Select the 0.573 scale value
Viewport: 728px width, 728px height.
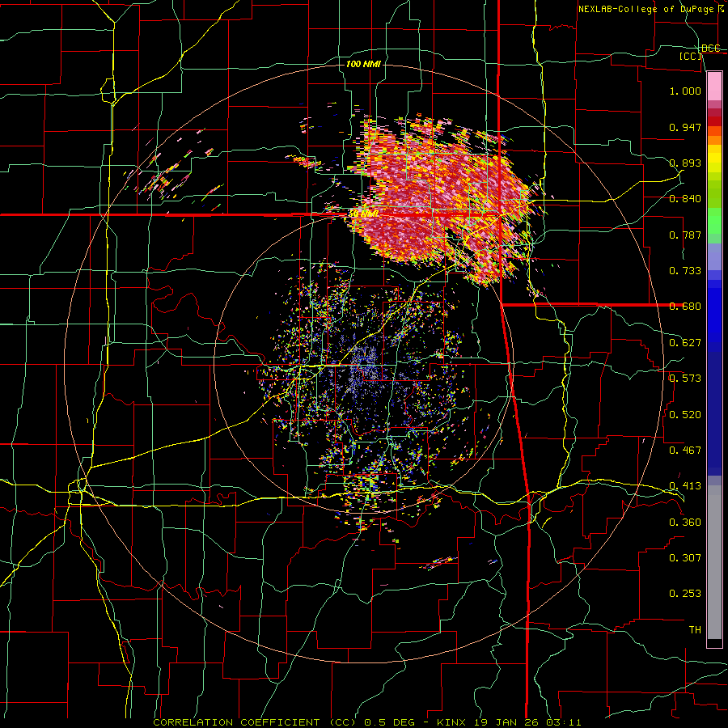pyautogui.click(x=685, y=379)
